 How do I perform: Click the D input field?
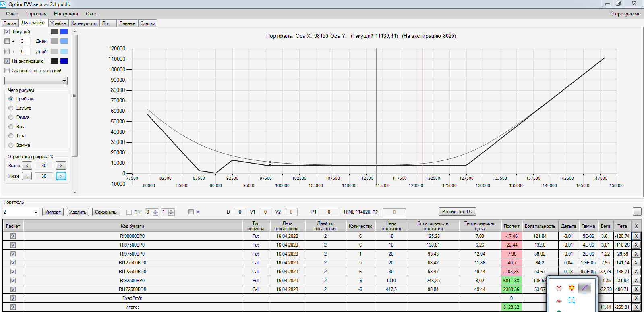click(x=240, y=212)
